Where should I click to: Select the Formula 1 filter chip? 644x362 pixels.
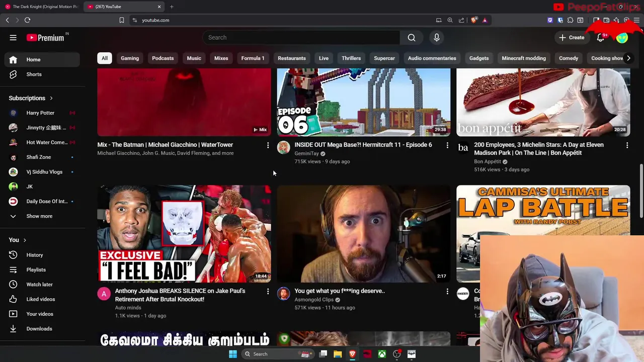point(253,58)
